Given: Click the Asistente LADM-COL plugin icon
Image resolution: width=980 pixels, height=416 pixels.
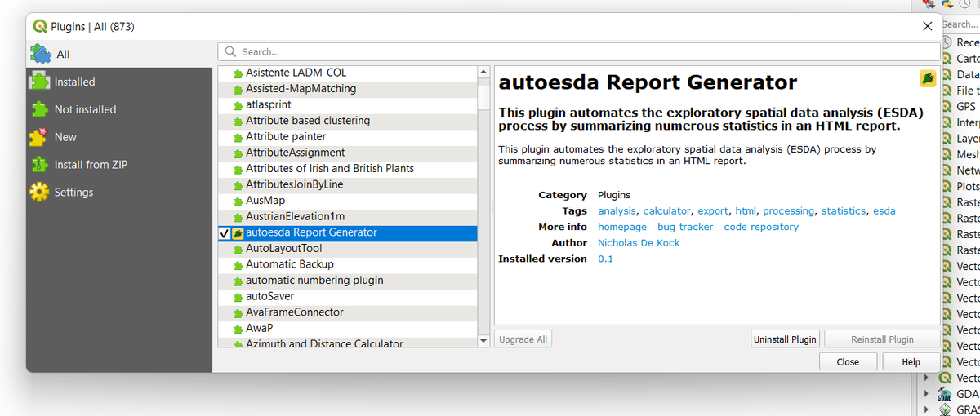Looking at the screenshot, I should pos(238,73).
